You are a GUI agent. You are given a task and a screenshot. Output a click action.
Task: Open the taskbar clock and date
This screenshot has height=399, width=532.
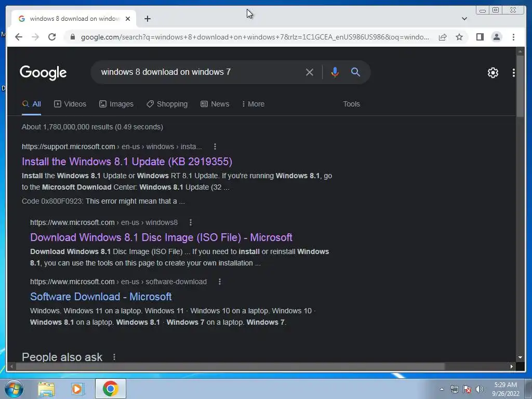click(506, 389)
